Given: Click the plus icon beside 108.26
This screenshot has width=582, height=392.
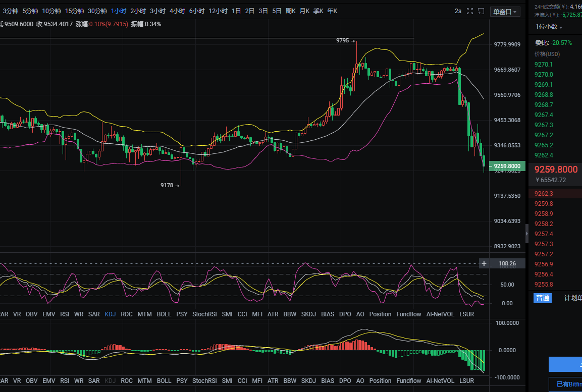Looking at the screenshot, I should [484, 263].
